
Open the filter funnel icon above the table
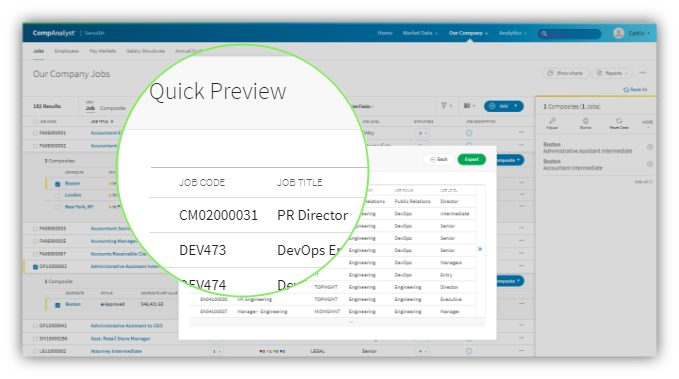[x=444, y=106]
